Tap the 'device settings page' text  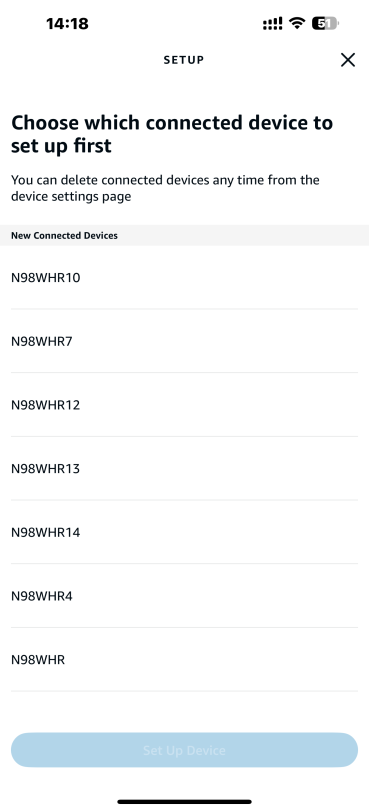pos(71,197)
